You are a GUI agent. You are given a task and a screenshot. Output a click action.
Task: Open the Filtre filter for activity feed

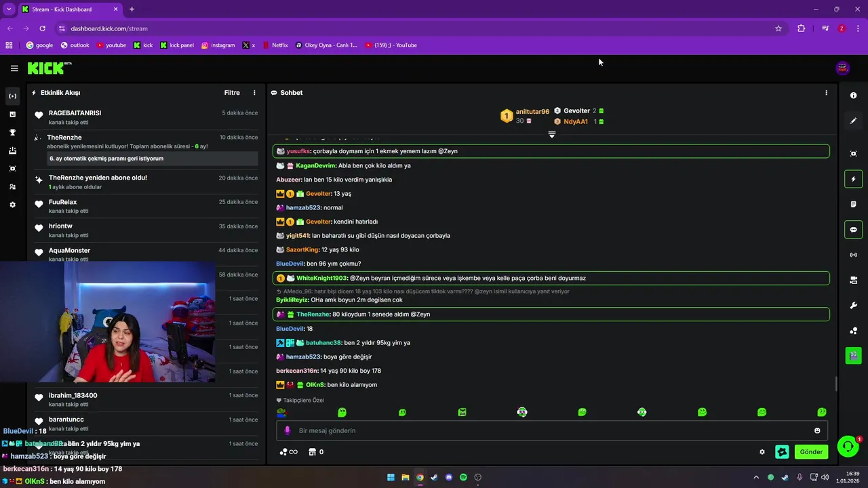coord(232,93)
